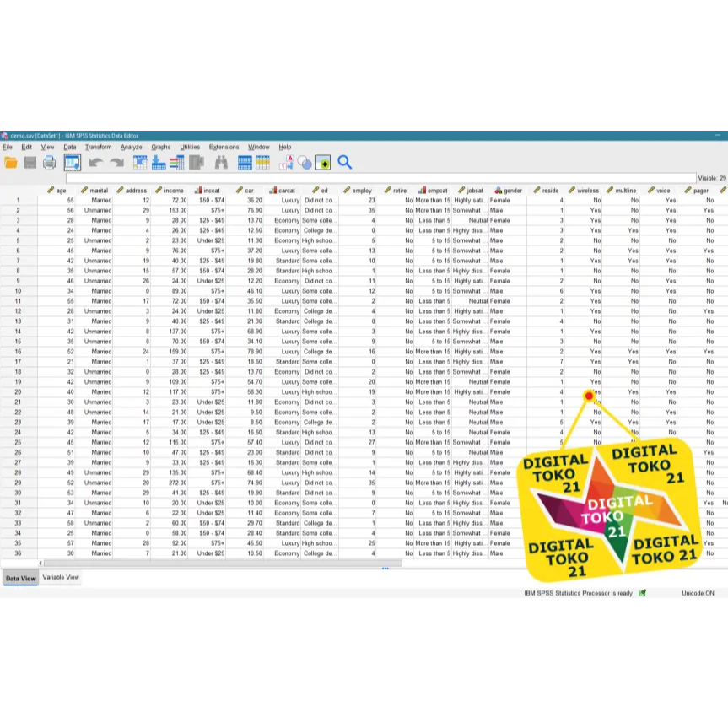Image resolution: width=728 pixels, height=728 pixels.
Task: Open the Analyze menu
Action: [131, 147]
